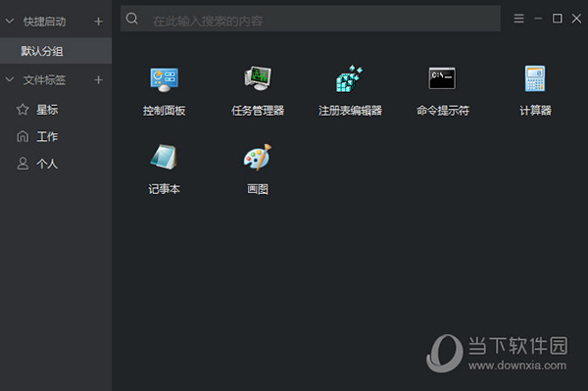The image size is (588, 391).
Task: Click the 快捷启动 section title
Action: (x=45, y=22)
